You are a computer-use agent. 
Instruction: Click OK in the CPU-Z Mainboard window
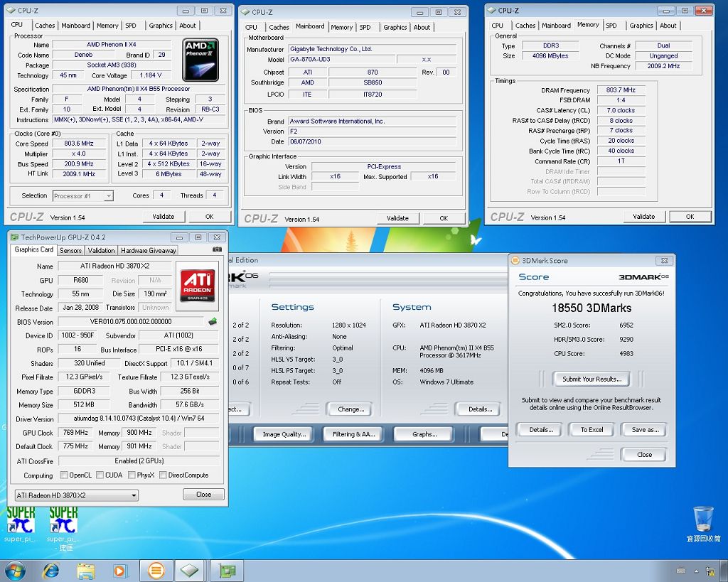[x=444, y=219]
